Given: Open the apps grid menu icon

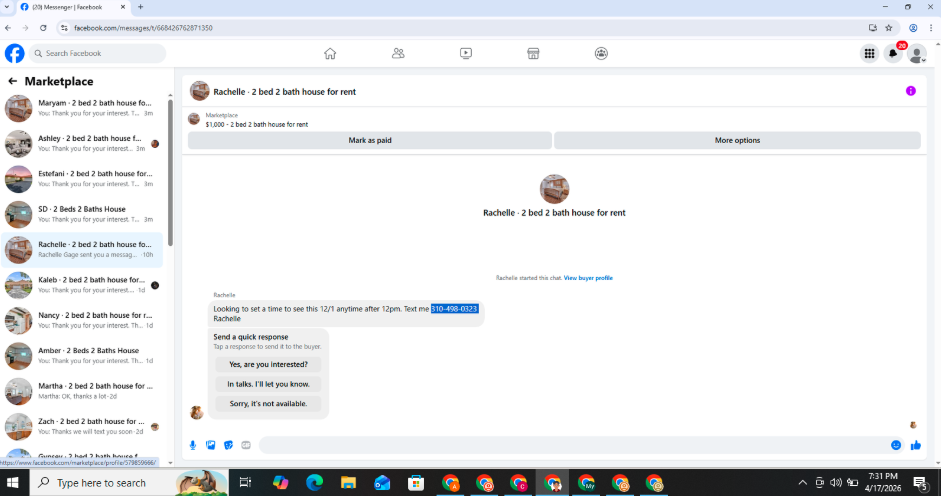Looking at the screenshot, I should [x=869, y=53].
